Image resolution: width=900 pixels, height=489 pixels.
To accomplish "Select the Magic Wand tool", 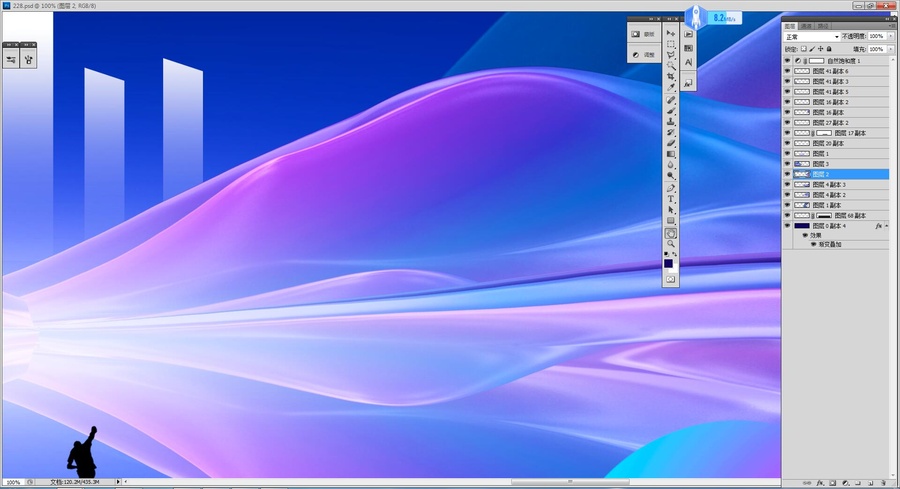I will pos(670,66).
